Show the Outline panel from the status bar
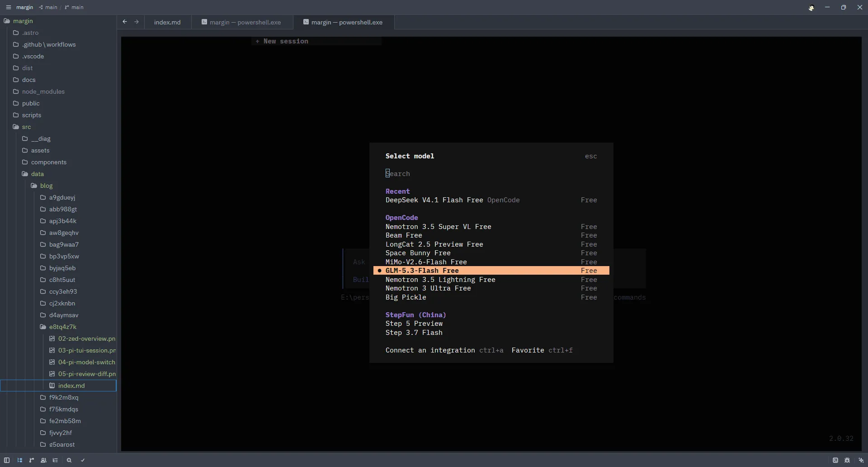 point(55,460)
